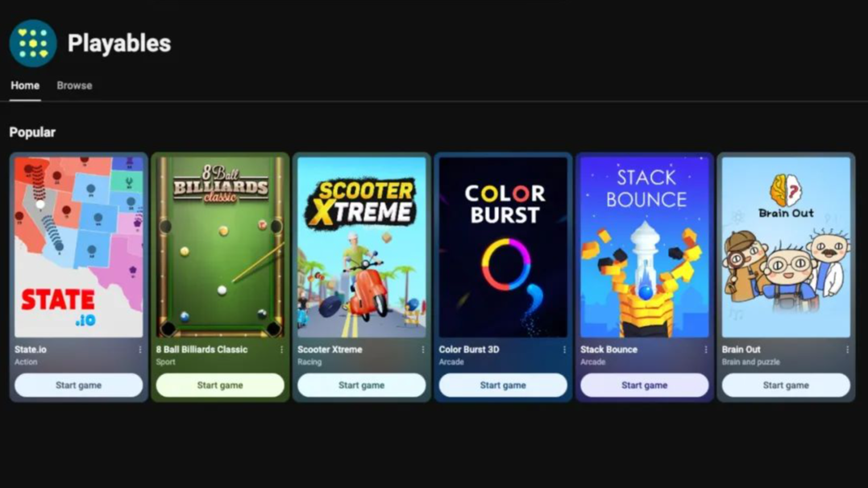Click the Brain Out game title
The height and width of the screenshot is (488, 868).
[741, 349]
